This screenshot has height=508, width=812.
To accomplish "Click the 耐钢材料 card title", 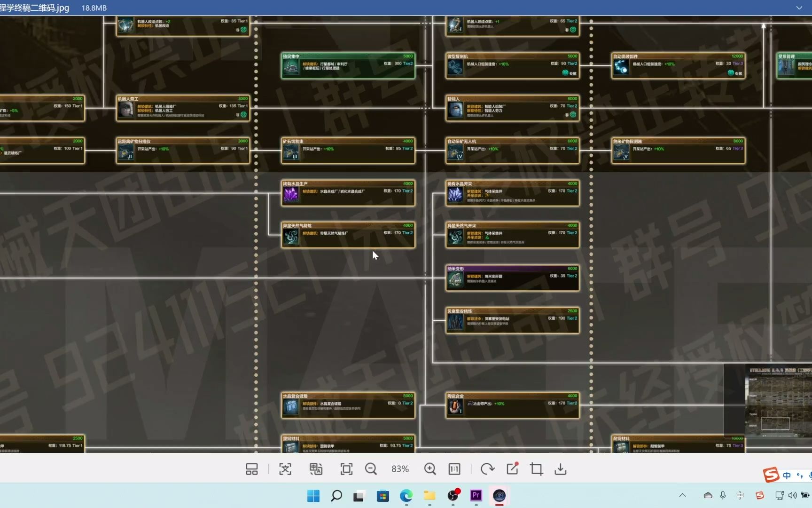I will [621, 438].
